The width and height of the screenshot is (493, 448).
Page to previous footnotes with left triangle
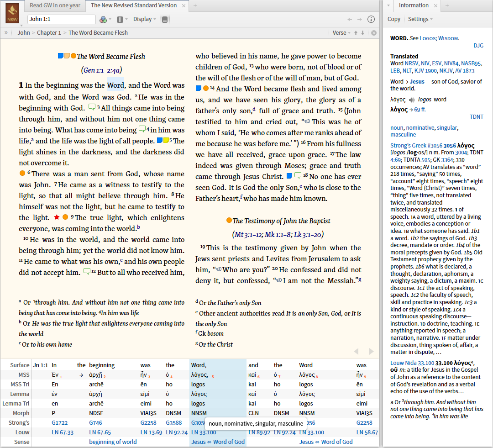(356, 352)
